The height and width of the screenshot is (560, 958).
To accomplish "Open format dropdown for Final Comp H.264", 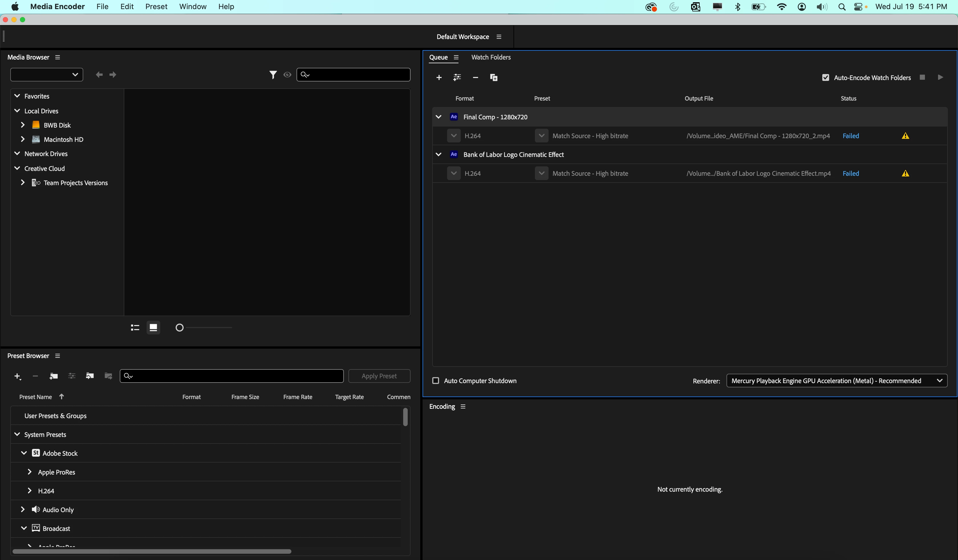I will [454, 136].
